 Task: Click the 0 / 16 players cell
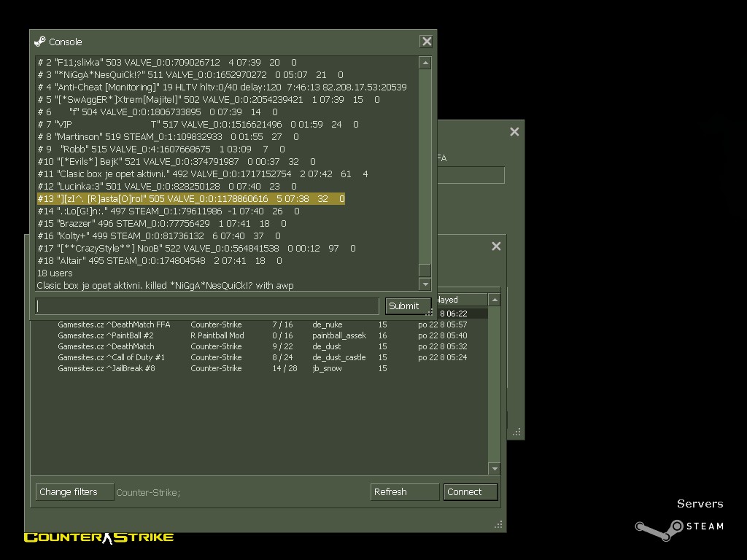pyautogui.click(x=282, y=335)
